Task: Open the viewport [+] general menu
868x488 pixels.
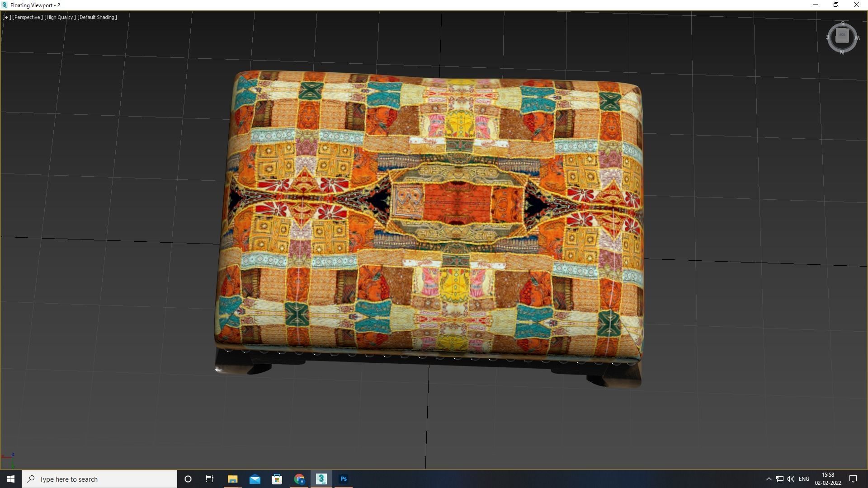Action: point(6,17)
